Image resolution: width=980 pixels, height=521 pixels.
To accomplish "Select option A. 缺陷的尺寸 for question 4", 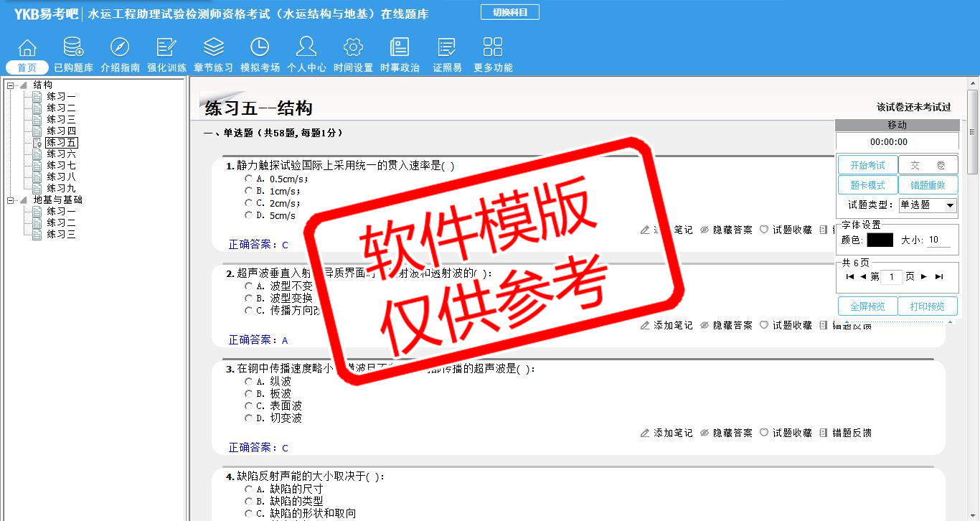I will (x=248, y=489).
